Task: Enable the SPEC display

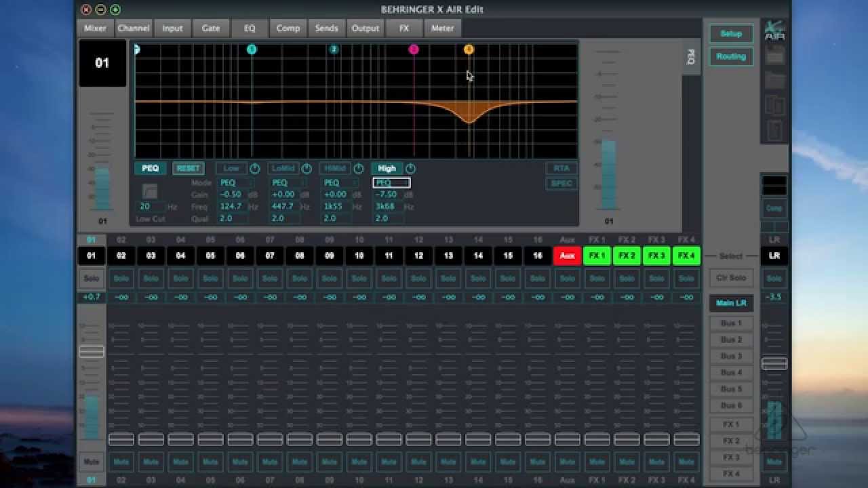Action: 561,183
